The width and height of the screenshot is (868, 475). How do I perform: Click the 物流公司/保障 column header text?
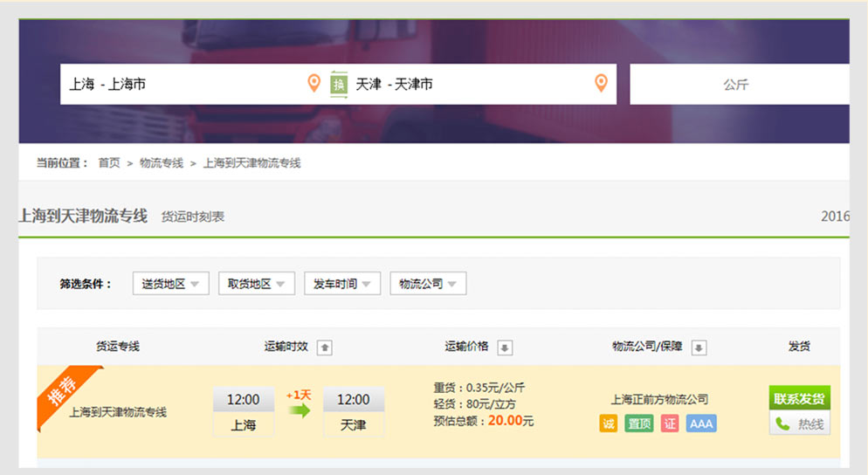647,347
